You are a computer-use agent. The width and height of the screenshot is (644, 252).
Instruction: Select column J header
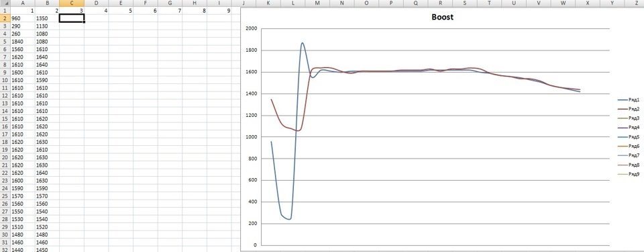[244, 3]
